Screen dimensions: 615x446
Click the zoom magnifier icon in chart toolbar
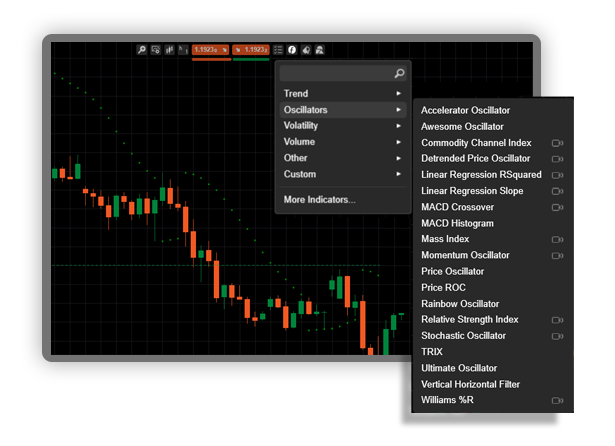(142, 50)
